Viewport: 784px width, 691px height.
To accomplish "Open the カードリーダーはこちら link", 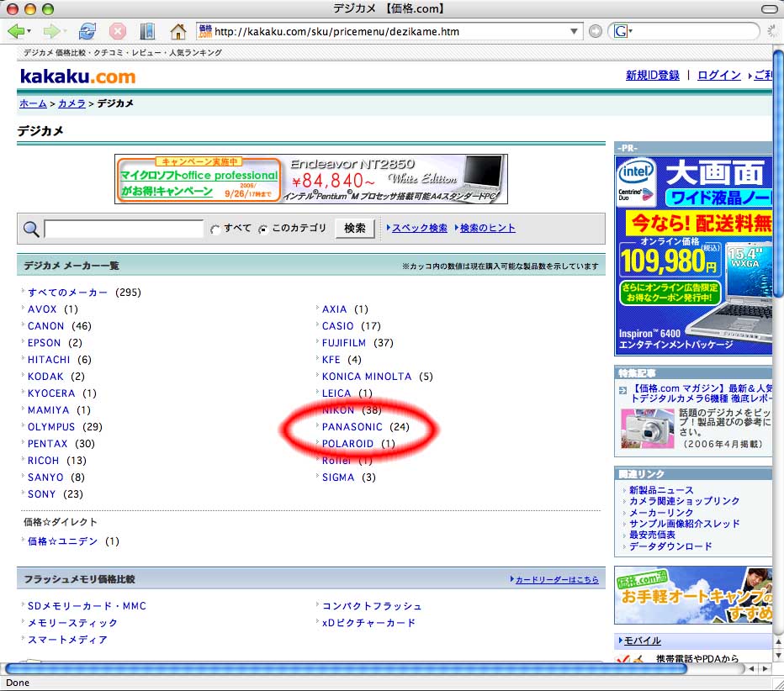I will pyautogui.click(x=557, y=579).
